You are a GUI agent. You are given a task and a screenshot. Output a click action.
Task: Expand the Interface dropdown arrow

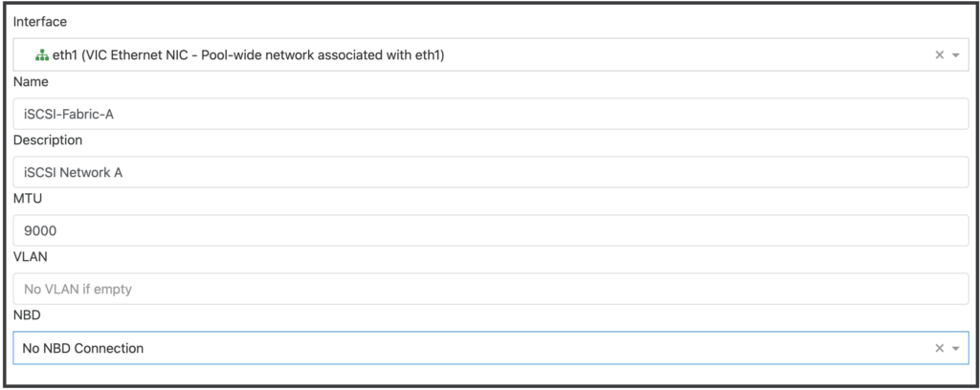pyautogui.click(x=955, y=55)
